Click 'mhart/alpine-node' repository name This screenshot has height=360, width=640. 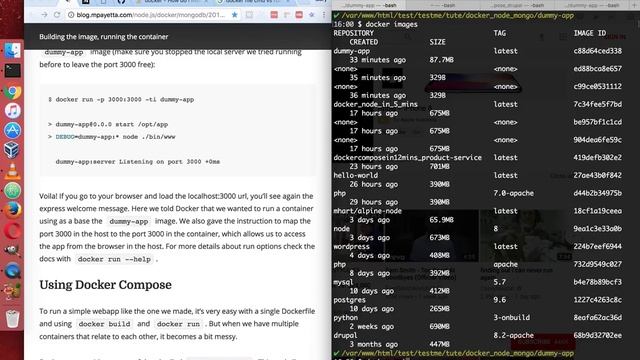[x=367, y=211]
